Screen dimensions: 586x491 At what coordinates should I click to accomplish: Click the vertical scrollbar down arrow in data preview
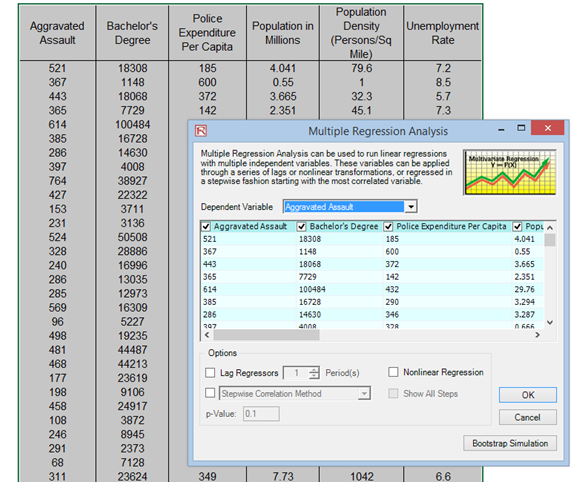click(x=550, y=322)
